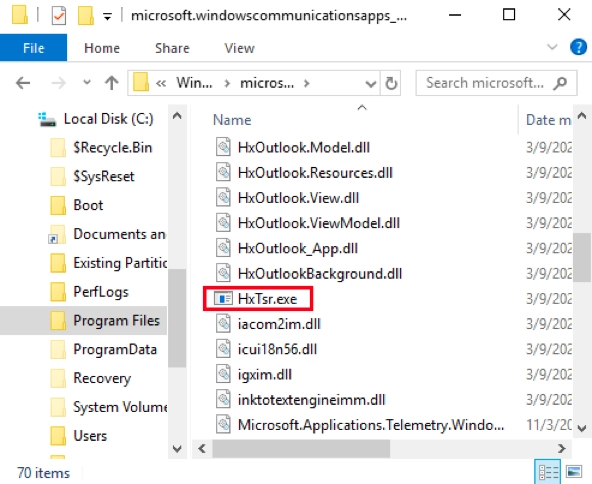Open Help via the question mark icon
The image size is (592, 484).
pyautogui.click(x=578, y=48)
